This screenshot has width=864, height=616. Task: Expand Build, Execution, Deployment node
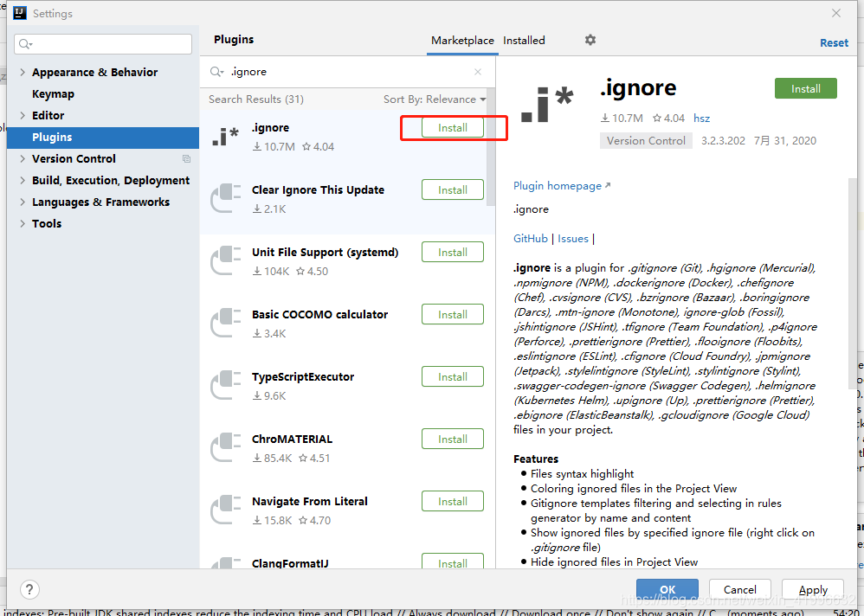23,180
